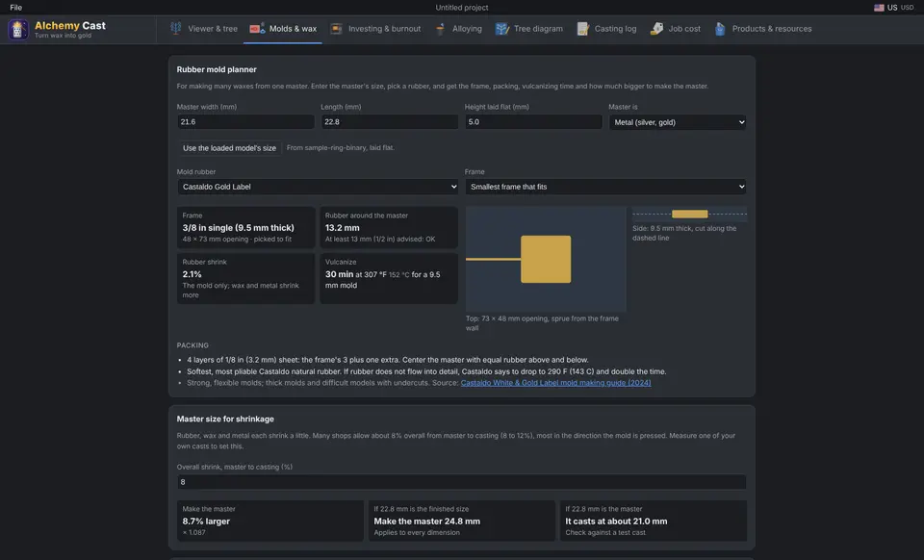Viewport: 924px width, 560px height.
Task: Open the File menu
Action: pyautogui.click(x=16, y=8)
